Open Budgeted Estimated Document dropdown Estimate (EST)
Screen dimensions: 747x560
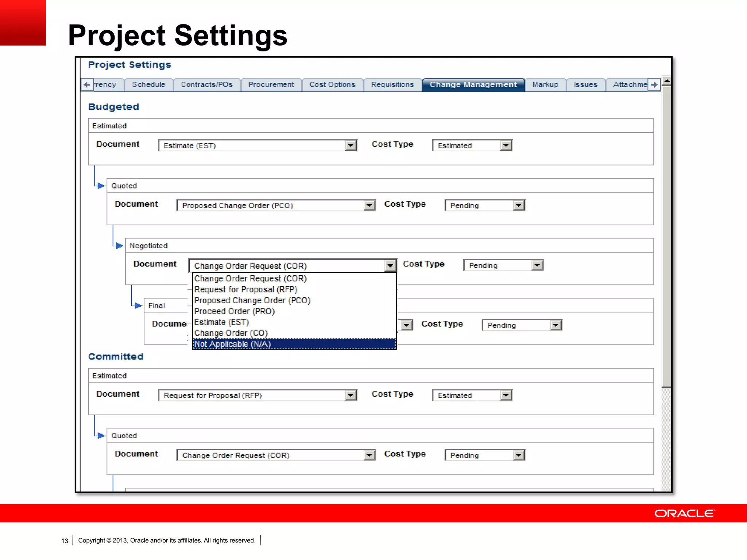pos(258,145)
